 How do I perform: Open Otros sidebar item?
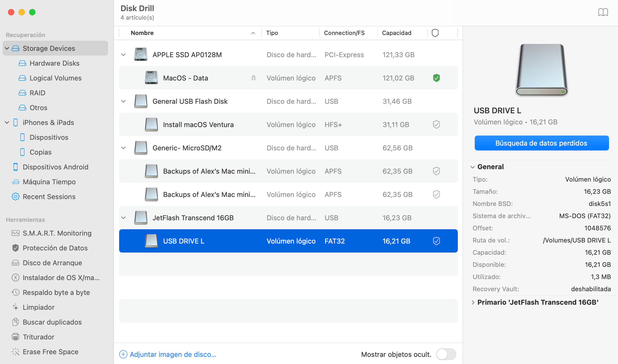pyautogui.click(x=38, y=107)
